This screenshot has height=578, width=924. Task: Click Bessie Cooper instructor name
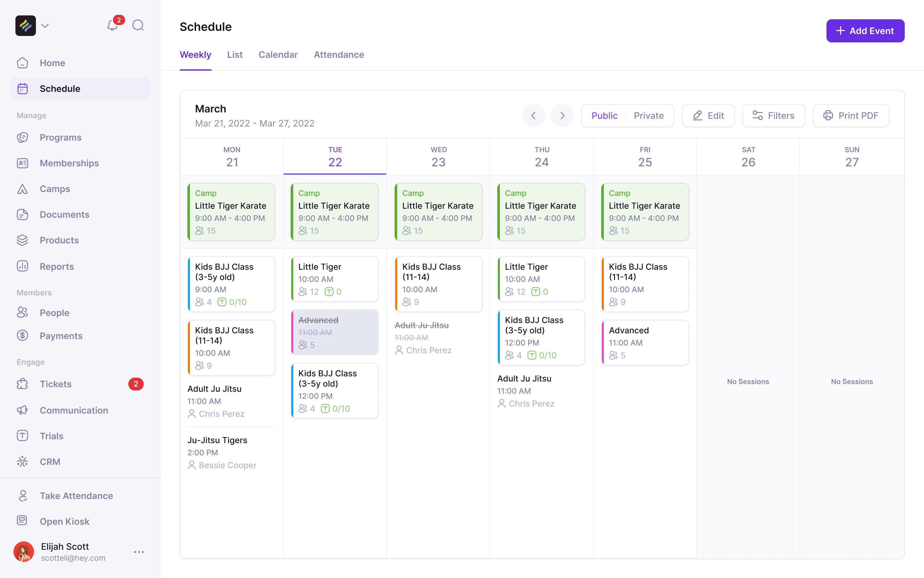[227, 465]
